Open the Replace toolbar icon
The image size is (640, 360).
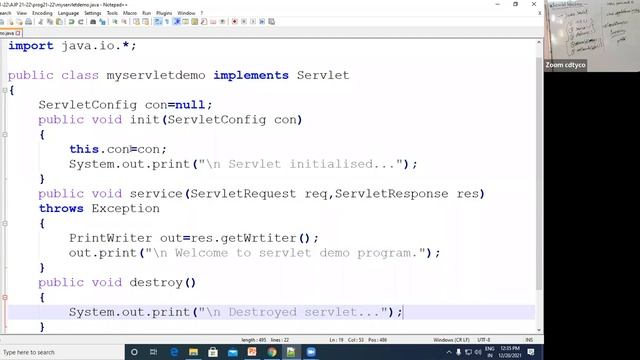(102, 22)
